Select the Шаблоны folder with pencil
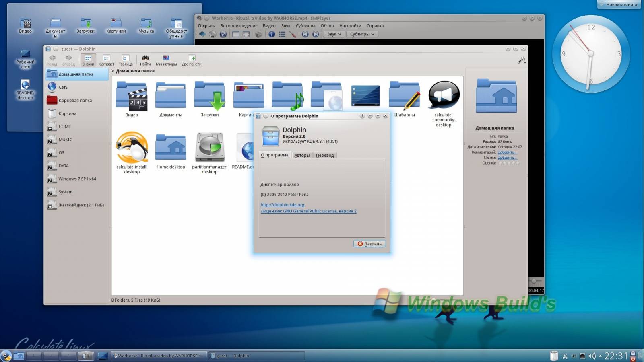The width and height of the screenshot is (644, 362). [x=405, y=96]
